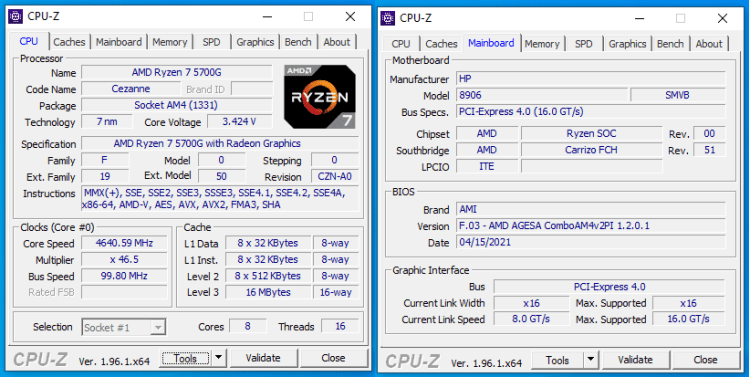Open the Bench tab in left window

[298, 42]
